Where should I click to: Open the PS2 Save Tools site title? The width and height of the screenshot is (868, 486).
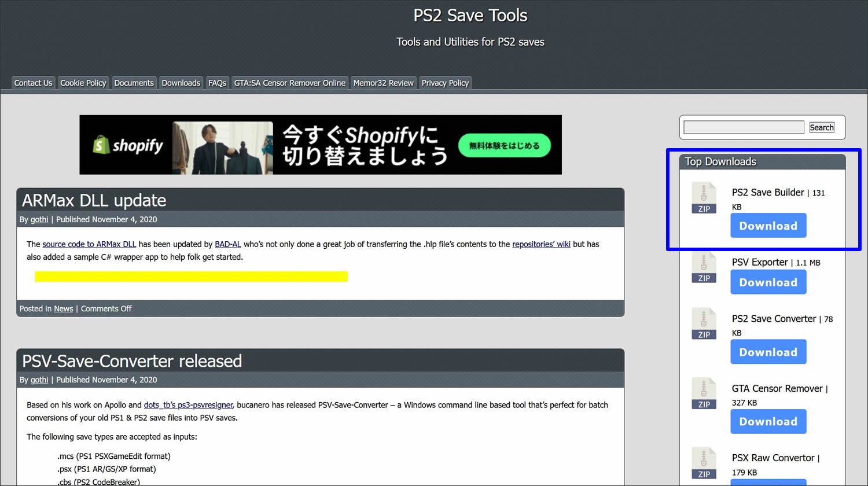coord(470,15)
